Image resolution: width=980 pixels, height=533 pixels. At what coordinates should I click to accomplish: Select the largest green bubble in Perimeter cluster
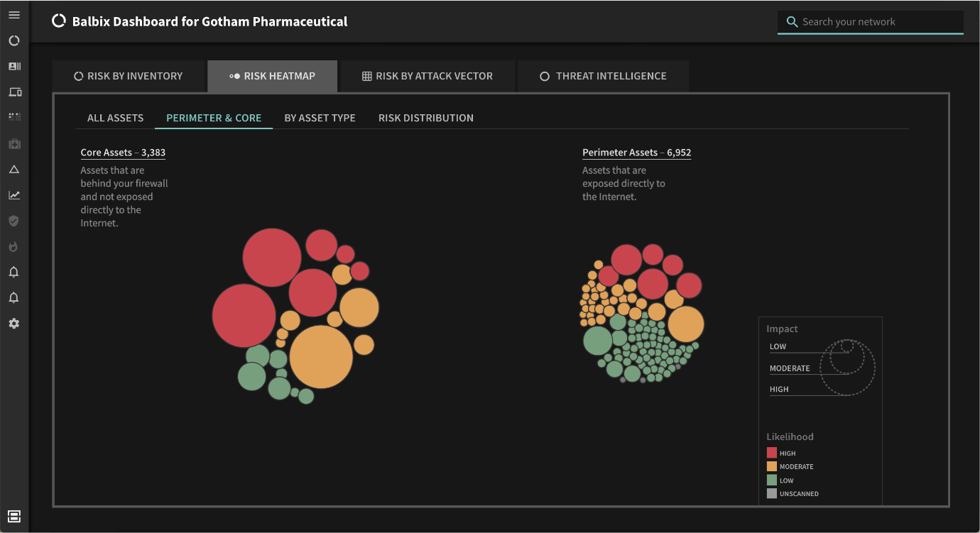coord(598,341)
